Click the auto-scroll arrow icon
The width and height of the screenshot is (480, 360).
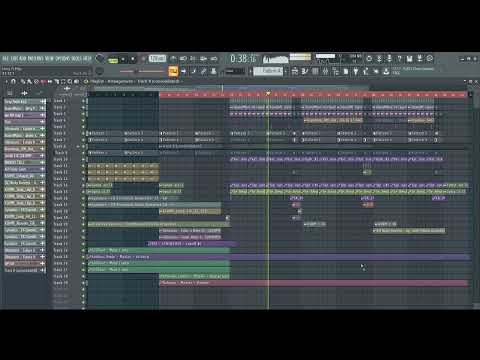(183, 71)
